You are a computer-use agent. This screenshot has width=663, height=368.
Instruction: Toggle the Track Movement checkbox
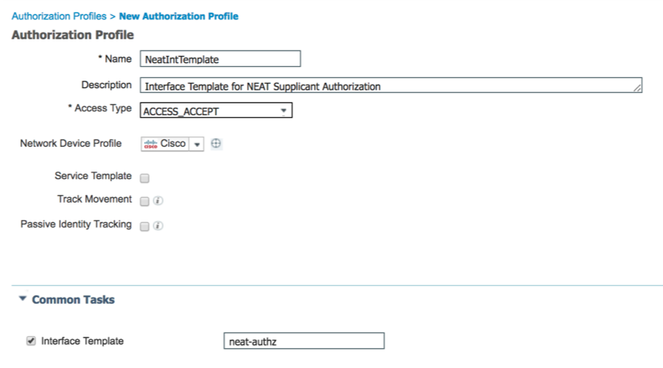(x=145, y=201)
